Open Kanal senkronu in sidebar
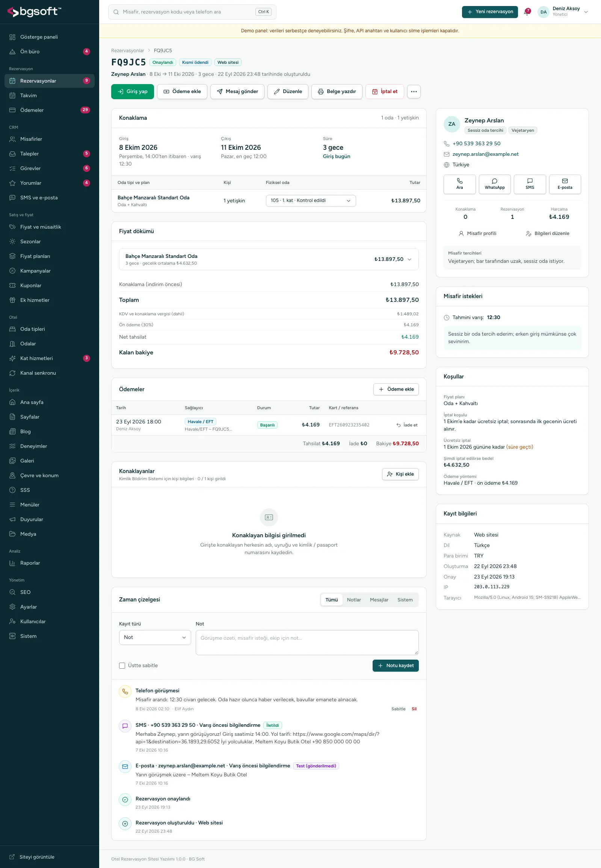Image resolution: width=601 pixels, height=868 pixels. [49, 373]
